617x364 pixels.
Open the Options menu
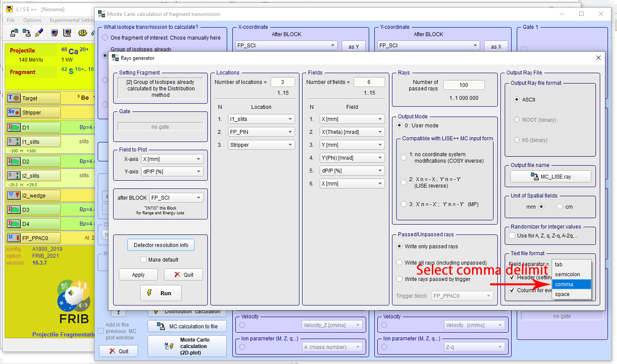tap(32, 20)
